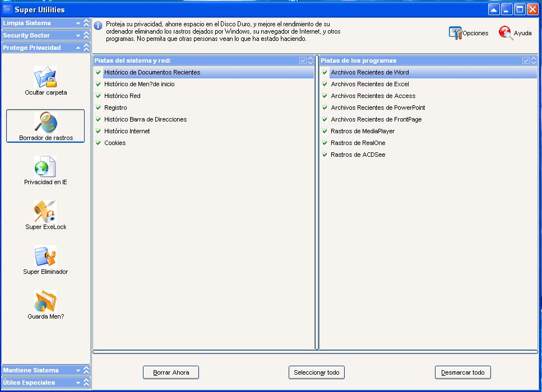The image size is (542, 392).
Task: Select Registro row text
Action: (x=115, y=108)
